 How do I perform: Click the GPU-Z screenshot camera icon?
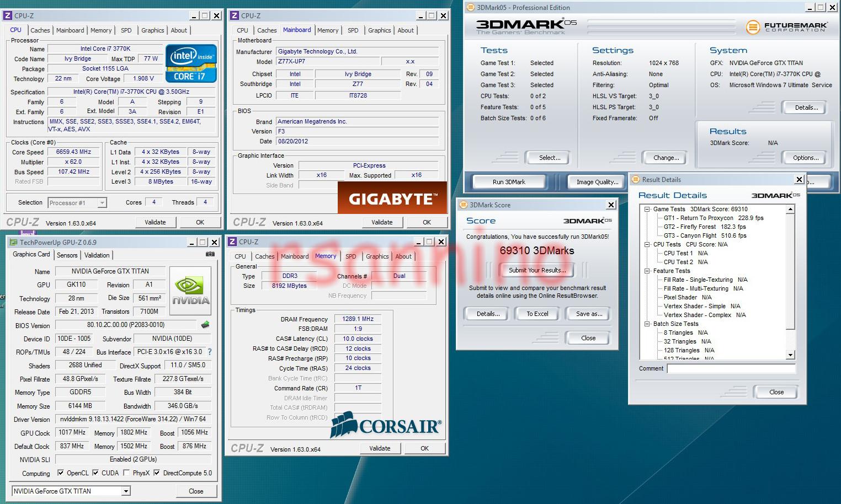coord(210,254)
